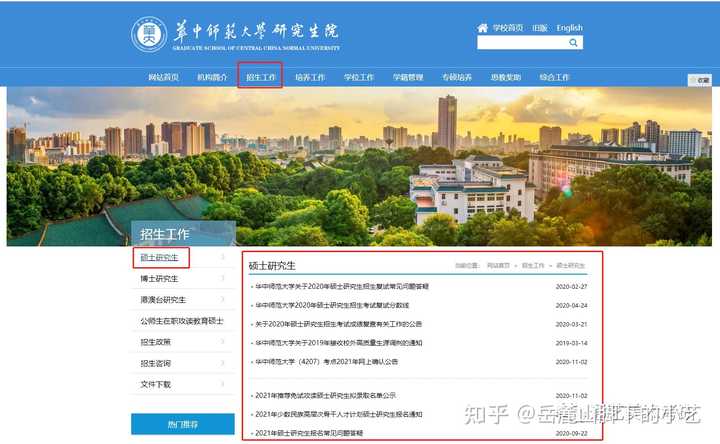Open 综合工作 in navigation bar
The width and height of the screenshot is (720, 444).
(554, 77)
